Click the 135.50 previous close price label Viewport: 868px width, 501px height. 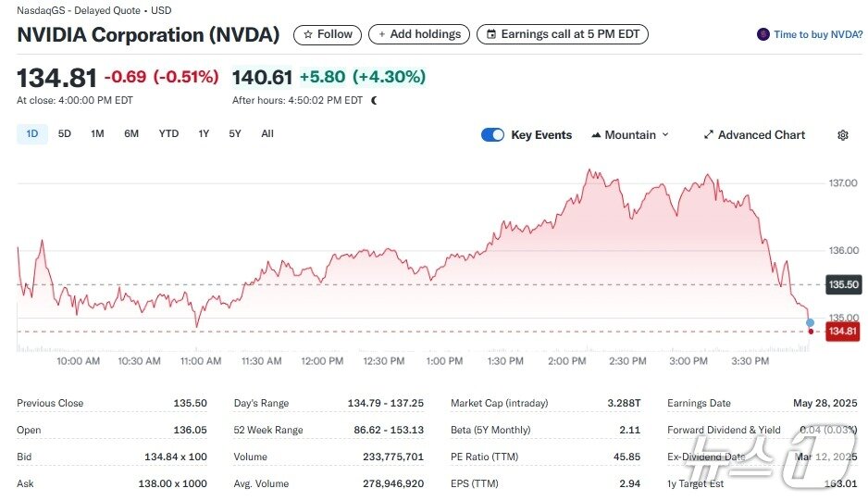coord(842,285)
